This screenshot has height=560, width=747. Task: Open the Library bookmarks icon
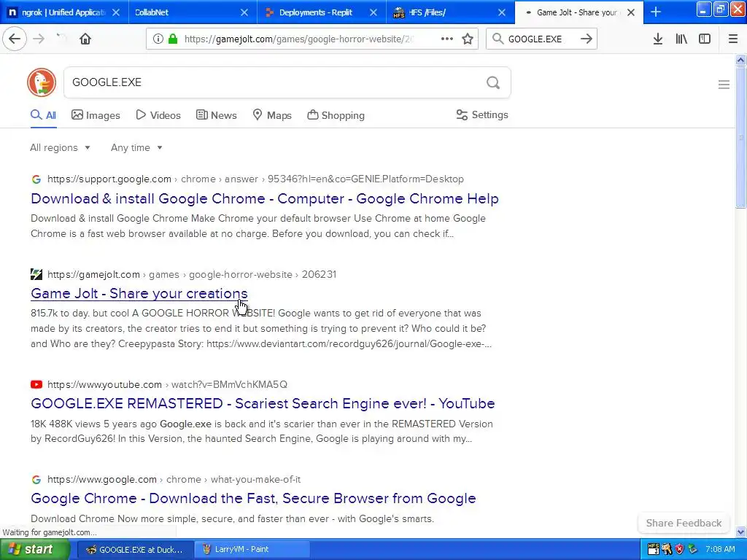(x=681, y=39)
